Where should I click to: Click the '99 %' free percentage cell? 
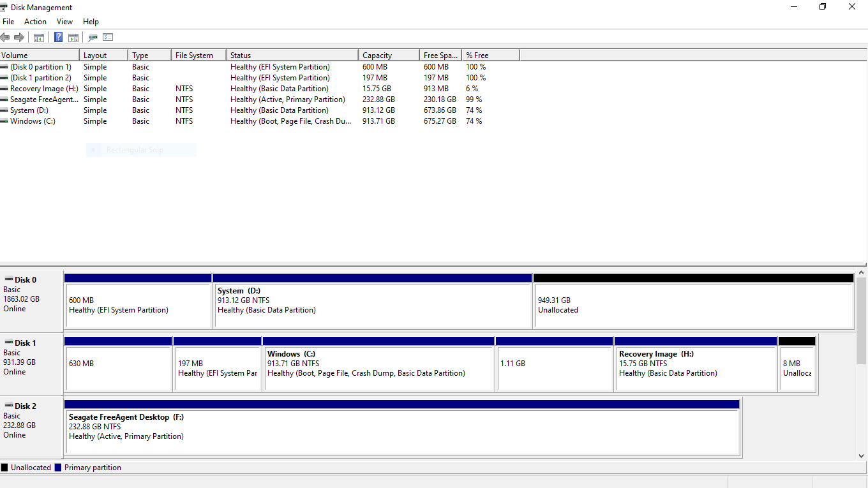[474, 100]
